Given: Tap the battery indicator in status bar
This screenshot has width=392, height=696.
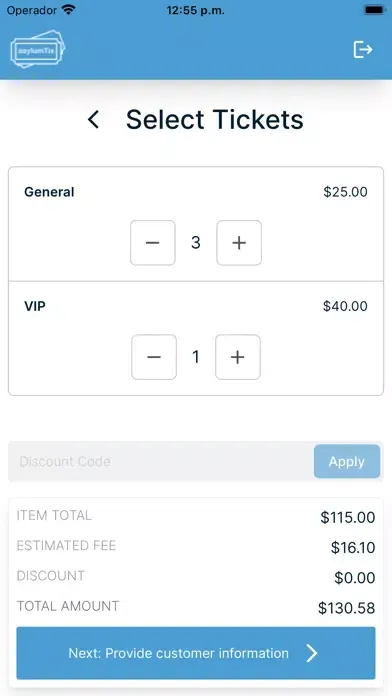Looking at the screenshot, I should click(x=374, y=10).
